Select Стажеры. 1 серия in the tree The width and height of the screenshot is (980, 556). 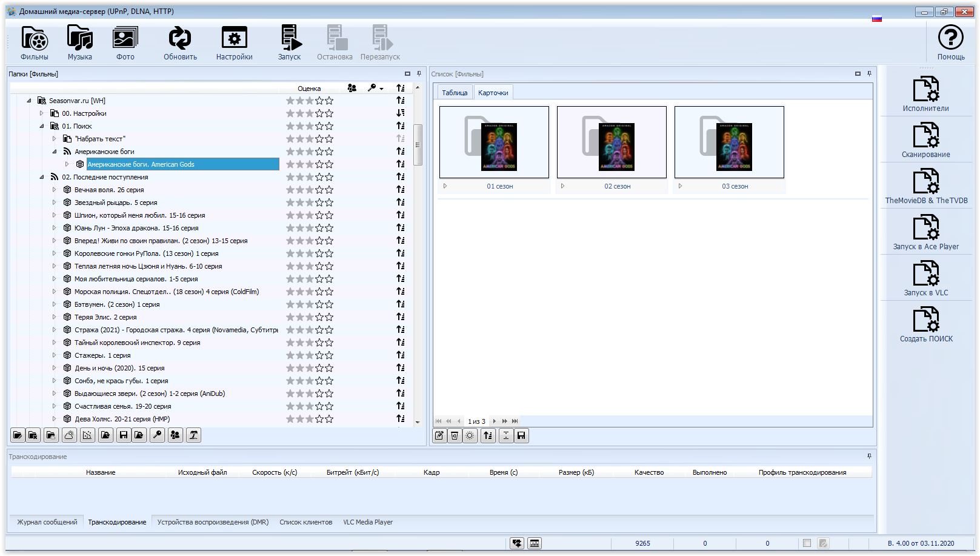tap(102, 355)
